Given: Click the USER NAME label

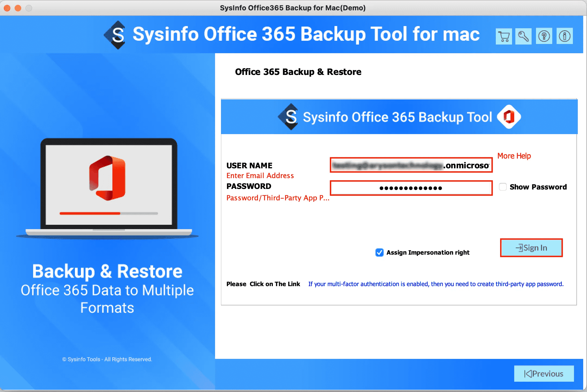Looking at the screenshot, I should tap(249, 165).
